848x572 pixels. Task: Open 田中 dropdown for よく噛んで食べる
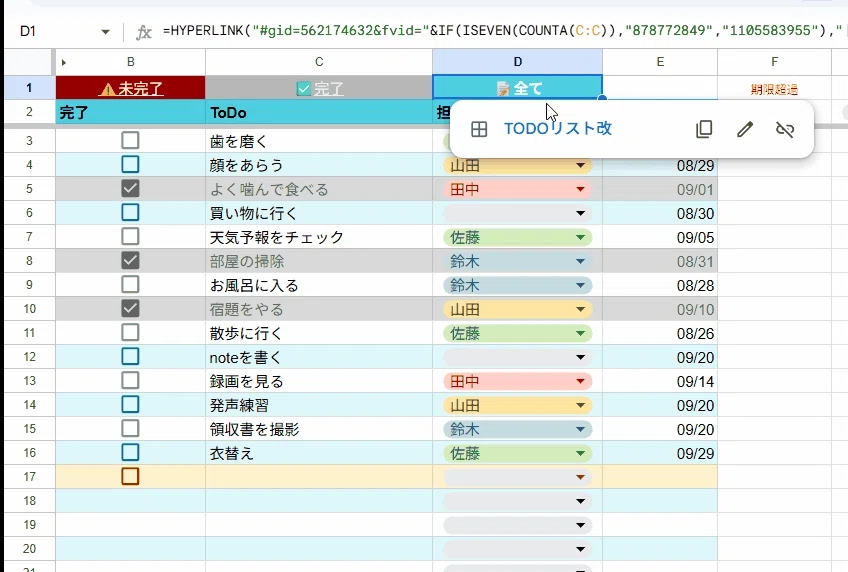tap(580, 189)
